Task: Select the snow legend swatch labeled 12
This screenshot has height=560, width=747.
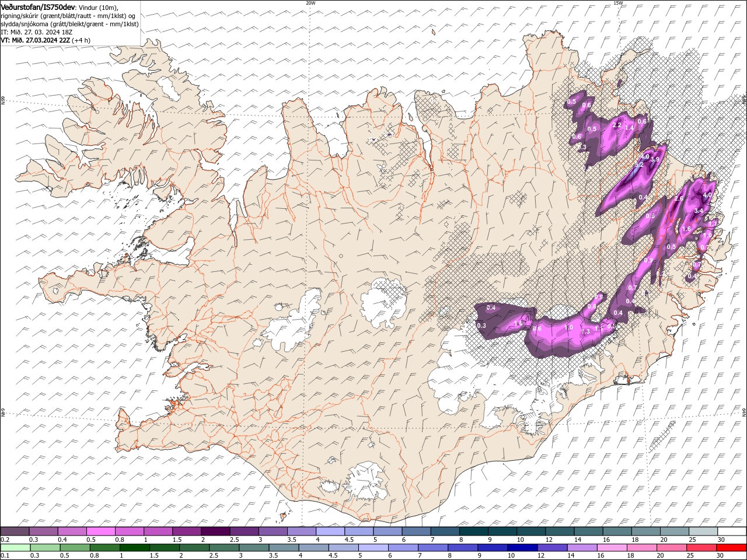Action: click(x=559, y=531)
